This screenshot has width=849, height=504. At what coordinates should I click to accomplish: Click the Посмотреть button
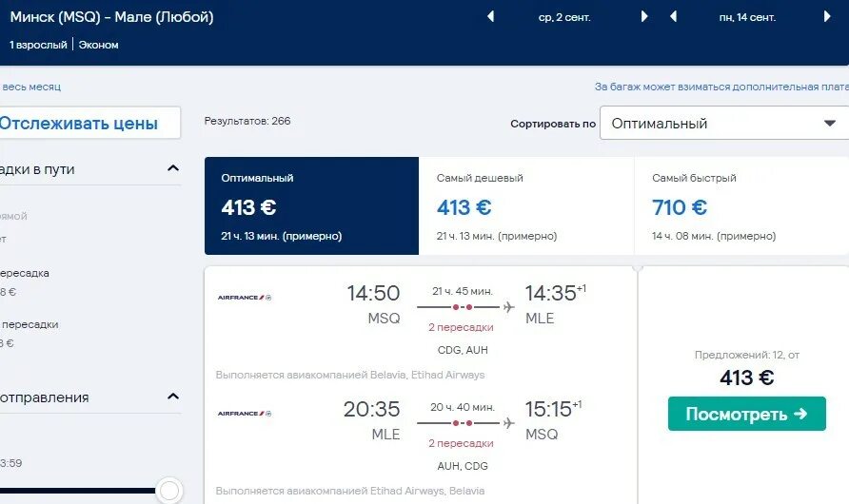tap(746, 414)
